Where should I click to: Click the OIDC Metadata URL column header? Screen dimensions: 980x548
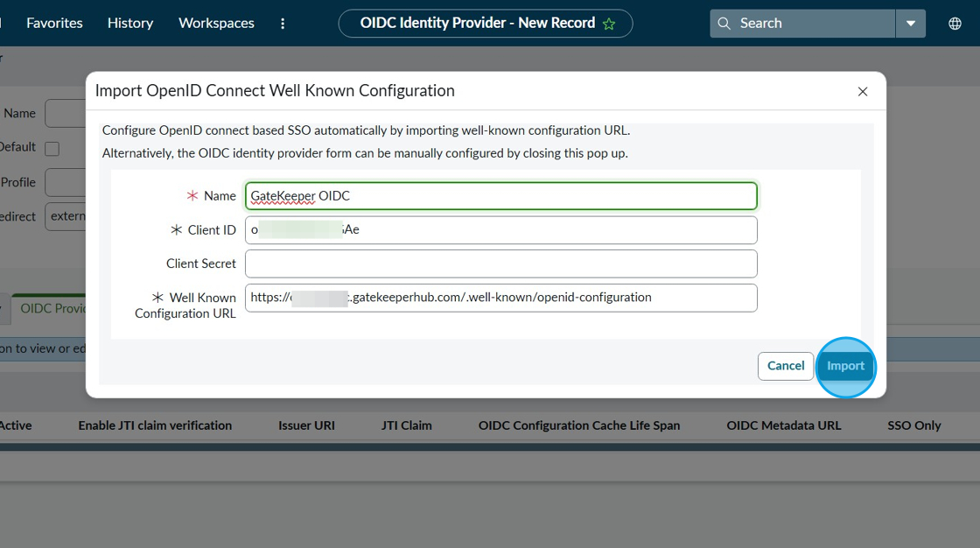[x=784, y=425]
